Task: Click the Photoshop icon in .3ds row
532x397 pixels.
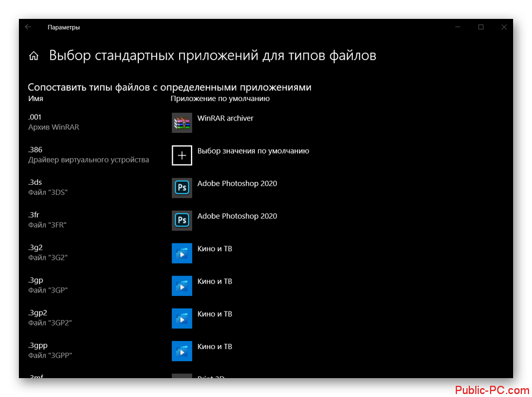Action: (x=182, y=188)
